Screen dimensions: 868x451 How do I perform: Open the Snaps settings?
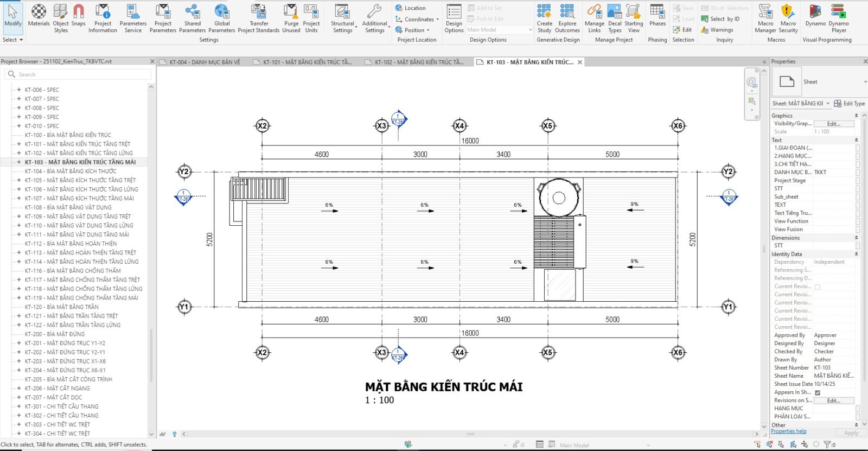(x=79, y=16)
